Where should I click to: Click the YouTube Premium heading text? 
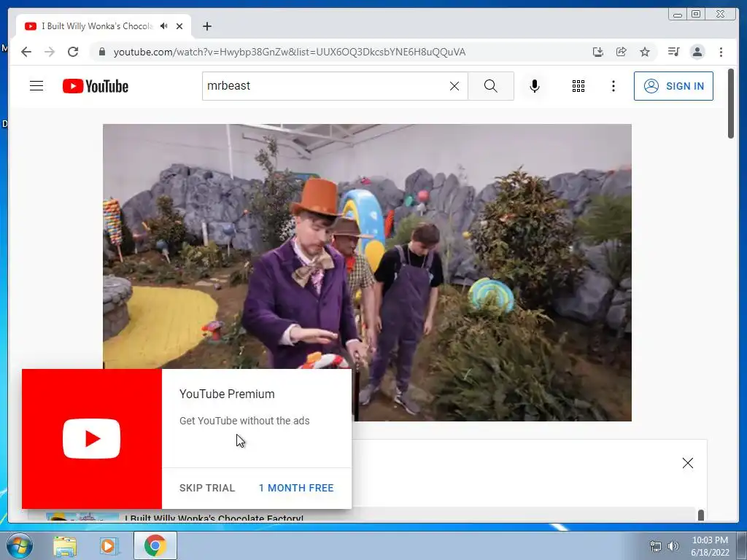[x=227, y=394]
